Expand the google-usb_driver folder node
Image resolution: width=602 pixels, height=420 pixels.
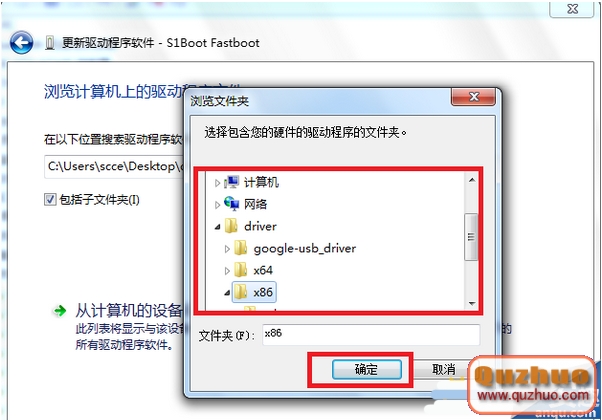pyautogui.click(x=227, y=249)
